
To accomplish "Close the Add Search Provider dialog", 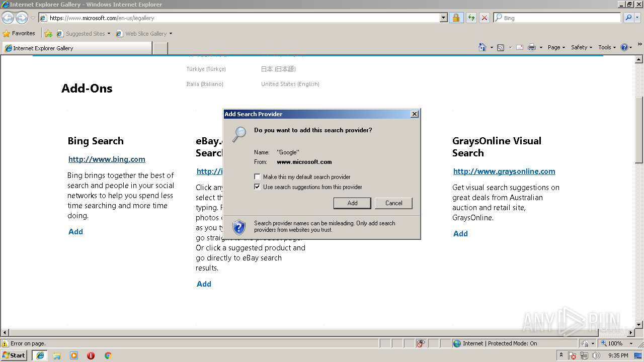I will pos(415,114).
